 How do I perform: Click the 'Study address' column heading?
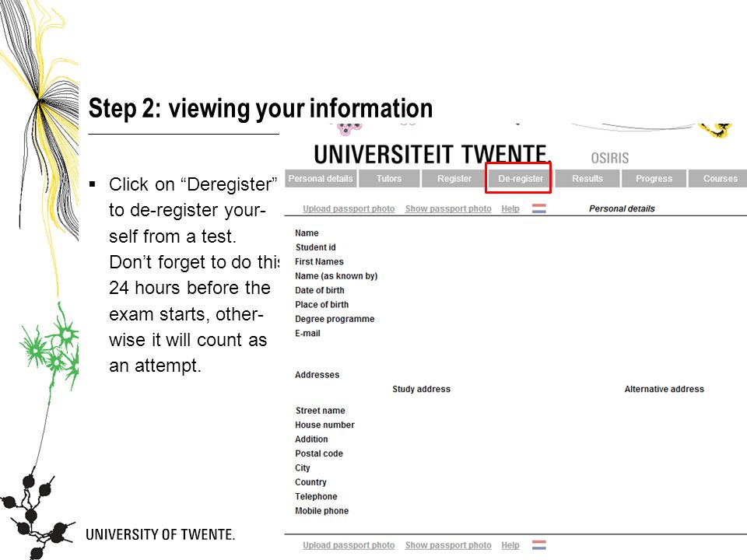click(421, 389)
